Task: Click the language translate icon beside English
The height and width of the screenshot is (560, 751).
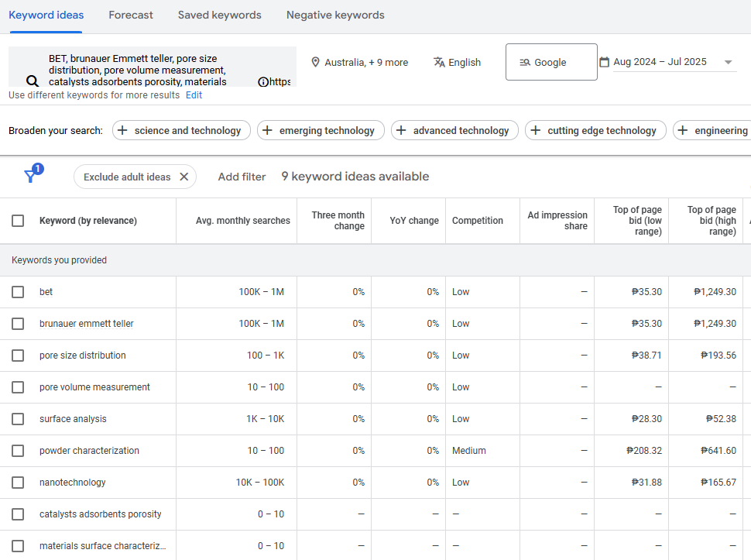Action: click(439, 62)
